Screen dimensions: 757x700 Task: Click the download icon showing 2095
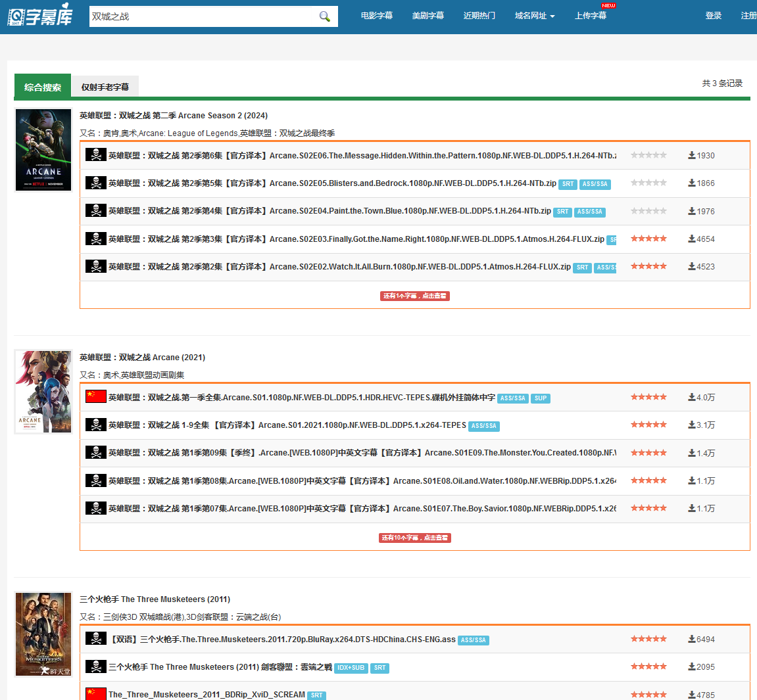point(692,666)
